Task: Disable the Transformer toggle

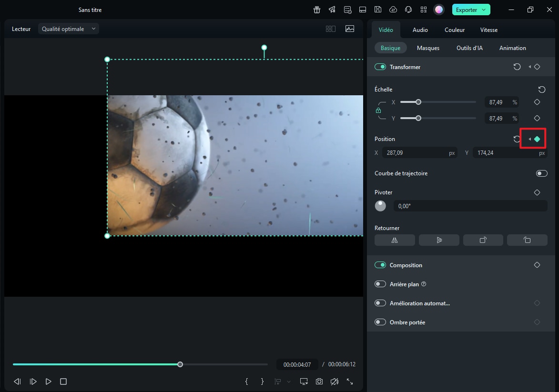Action: tap(380, 67)
